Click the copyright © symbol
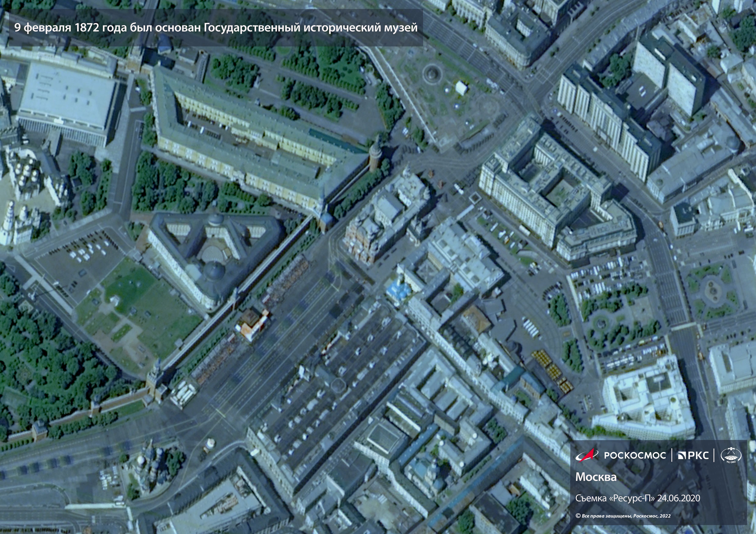Screen dimensions: 756x534 (x=578, y=516)
